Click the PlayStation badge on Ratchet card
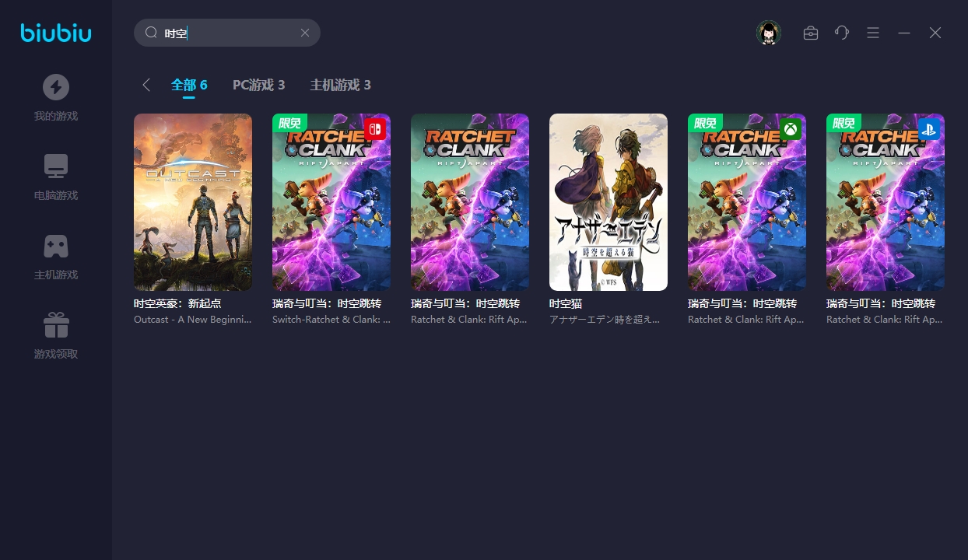 (929, 129)
